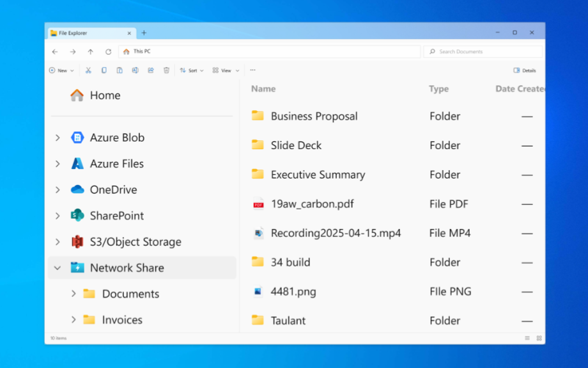Go back using the back arrow

tap(55, 52)
